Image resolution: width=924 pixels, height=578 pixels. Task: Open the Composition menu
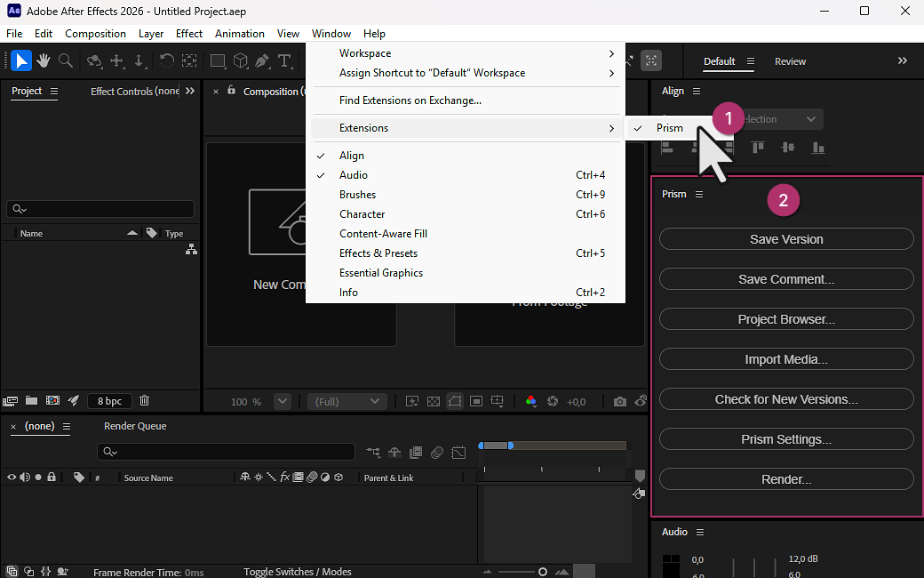[95, 33]
